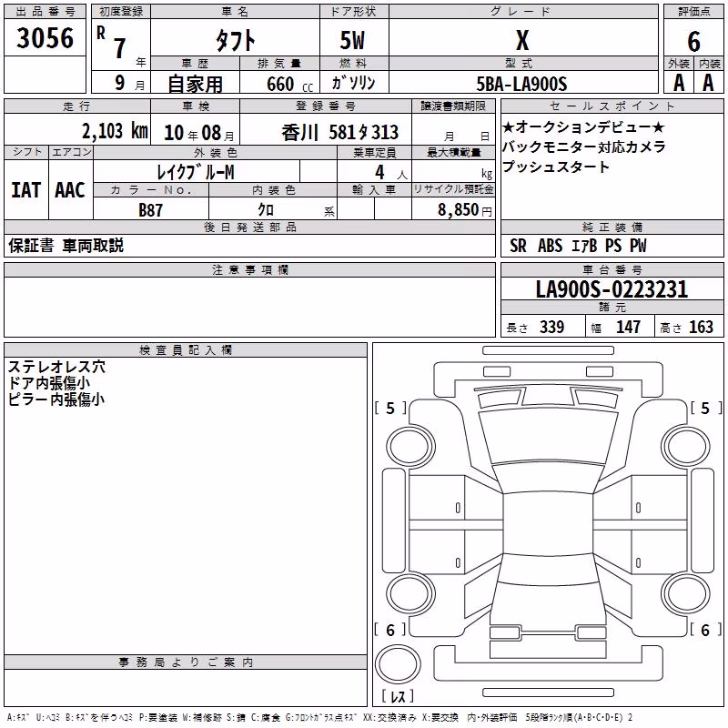Click the text プッシュスタート
The image size is (728, 728).
tap(556, 167)
